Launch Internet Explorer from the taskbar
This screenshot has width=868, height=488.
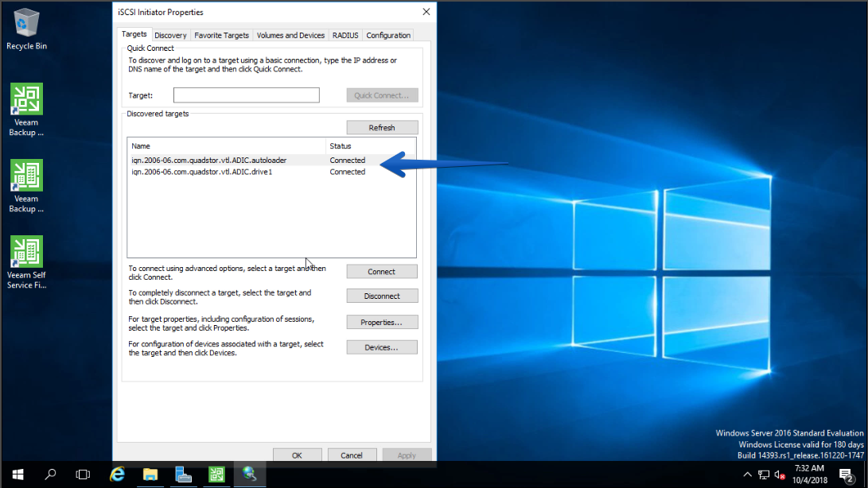pos(118,474)
